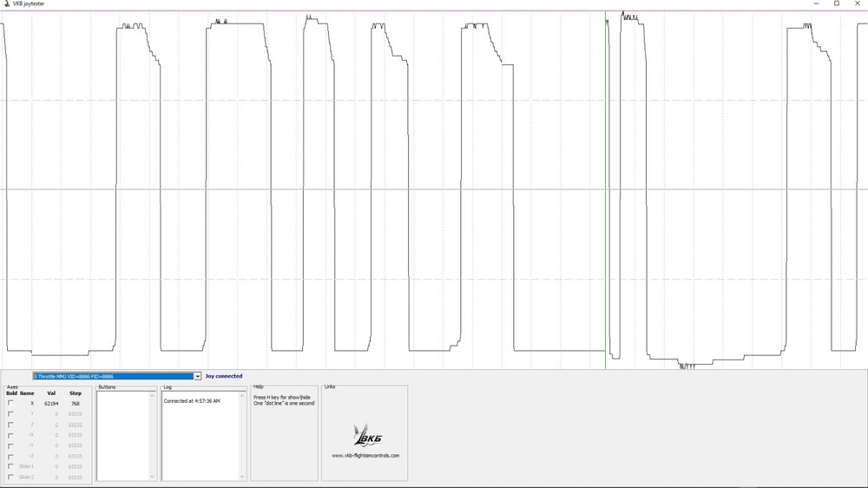The width and height of the screenshot is (868, 488).
Task: Click the green cursor line on graph
Action: coord(605,189)
